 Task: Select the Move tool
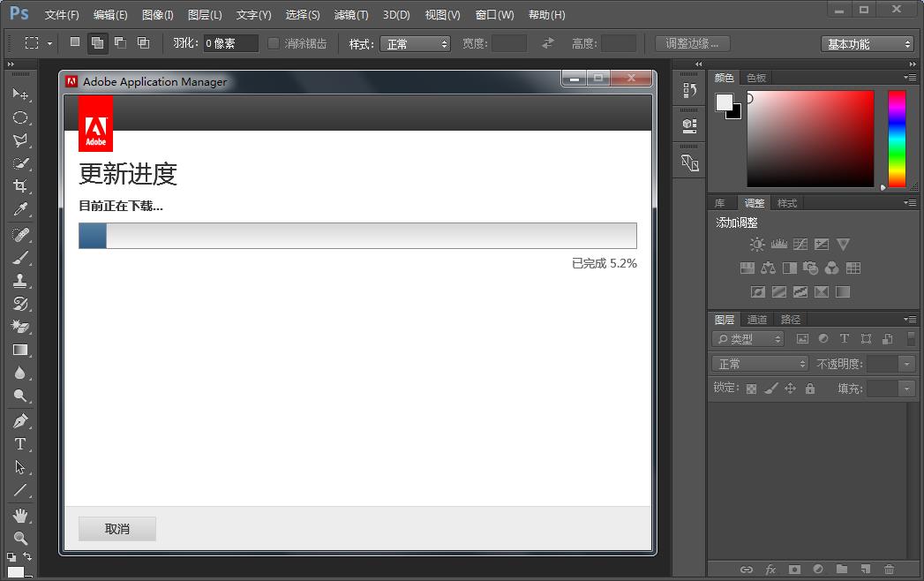click(20, 94)
